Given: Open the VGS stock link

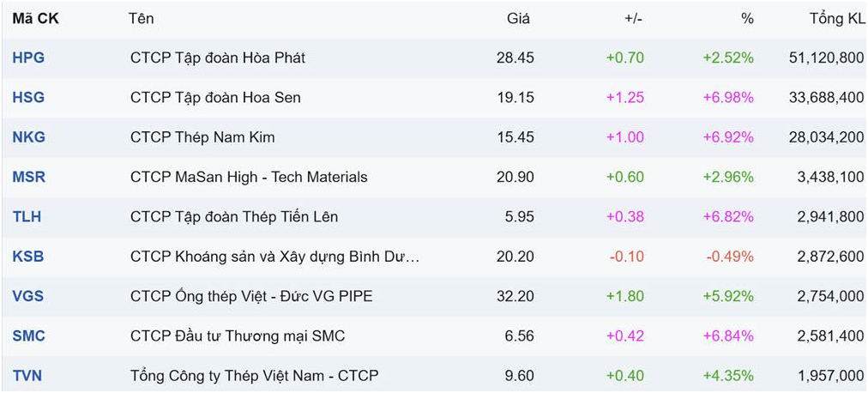Looking at the screenshot, I should pos(28,297).
